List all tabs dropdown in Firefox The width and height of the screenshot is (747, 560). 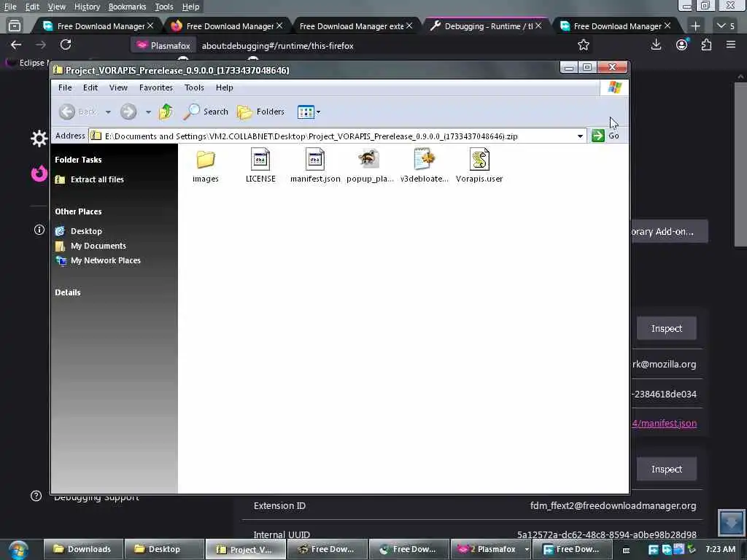click(726, 26)
